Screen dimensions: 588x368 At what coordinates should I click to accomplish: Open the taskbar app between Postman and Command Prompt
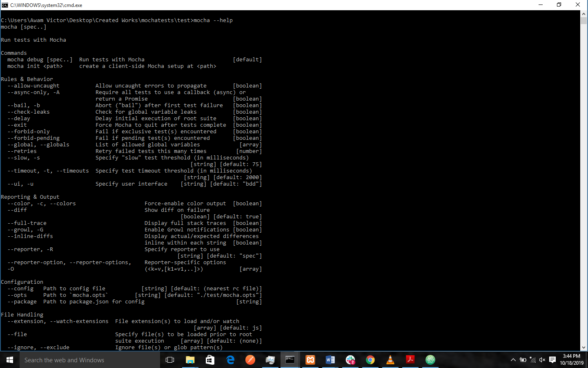(x=270, y=360)
